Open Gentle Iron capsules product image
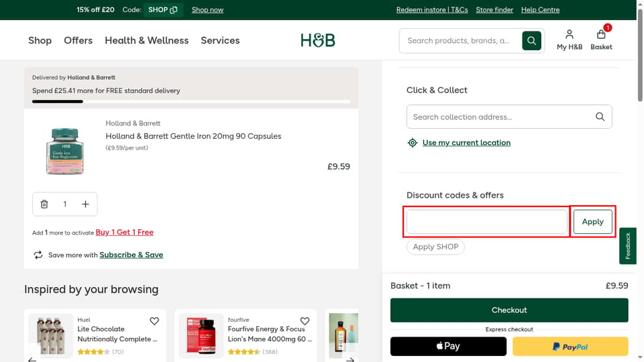The height and width of the screenshot is (362, 644). click(x=65, y=151)
